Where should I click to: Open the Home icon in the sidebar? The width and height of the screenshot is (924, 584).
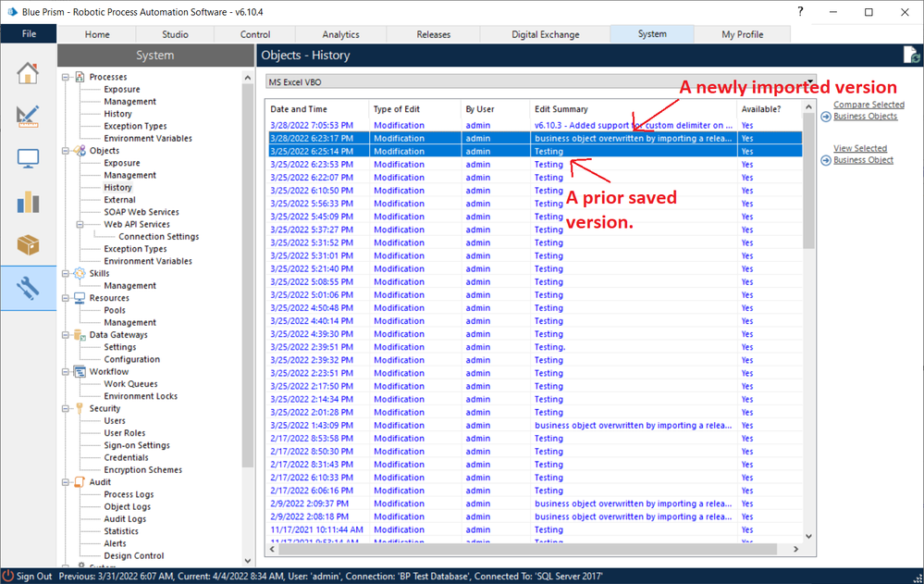point(28,72)
